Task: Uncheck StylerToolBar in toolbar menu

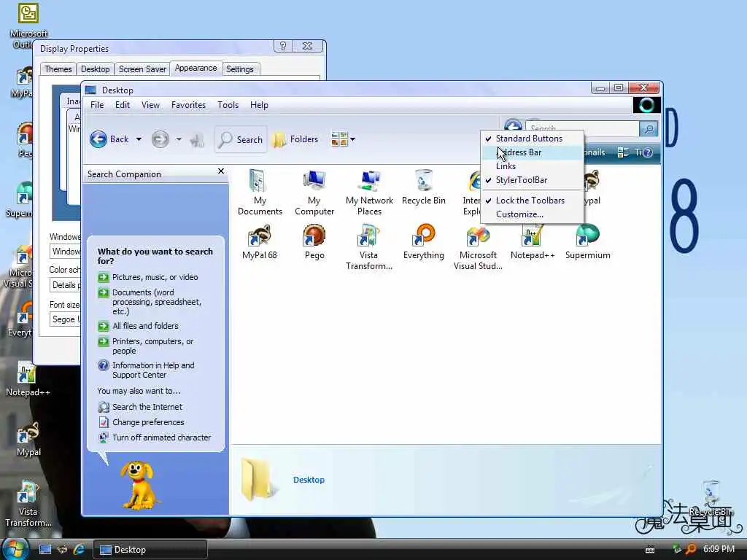Action: click(x=532, y=180)
